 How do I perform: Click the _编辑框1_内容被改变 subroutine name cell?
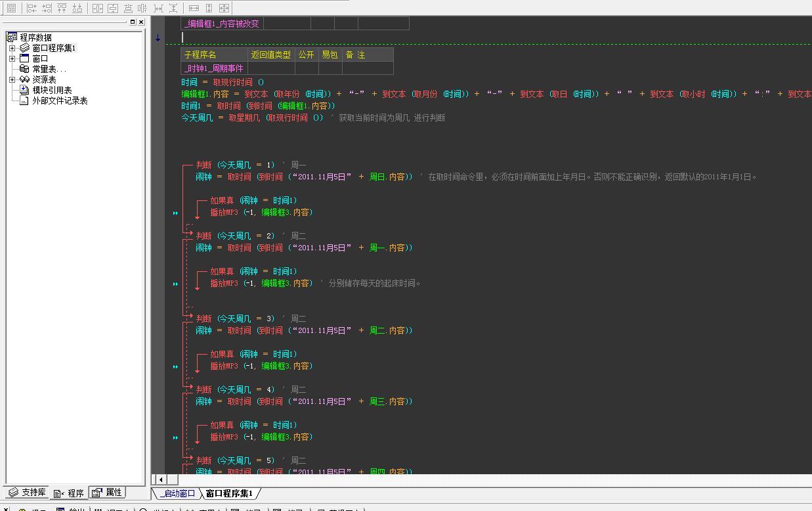coord(222,24)
